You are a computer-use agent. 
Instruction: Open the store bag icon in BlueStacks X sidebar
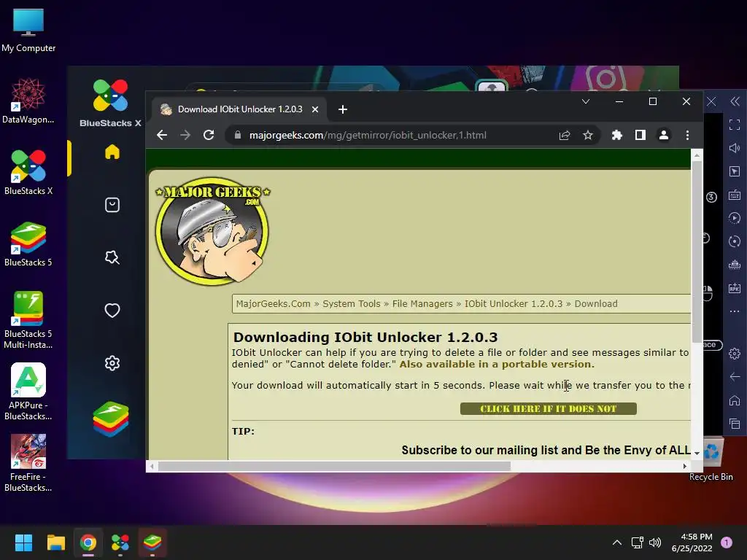click(112, 205)
